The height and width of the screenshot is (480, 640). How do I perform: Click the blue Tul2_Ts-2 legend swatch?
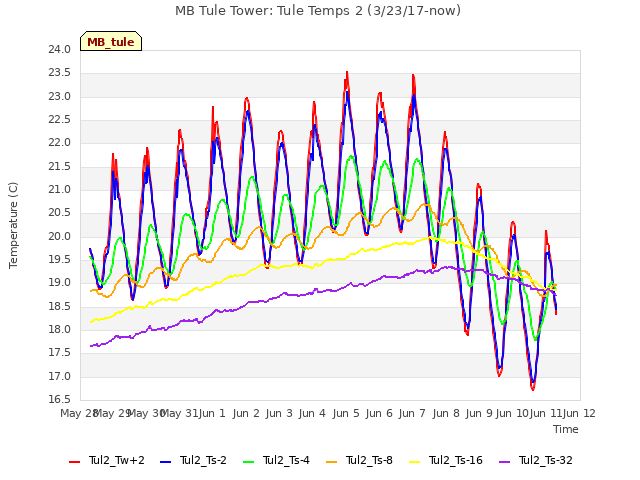coord(165,462)
